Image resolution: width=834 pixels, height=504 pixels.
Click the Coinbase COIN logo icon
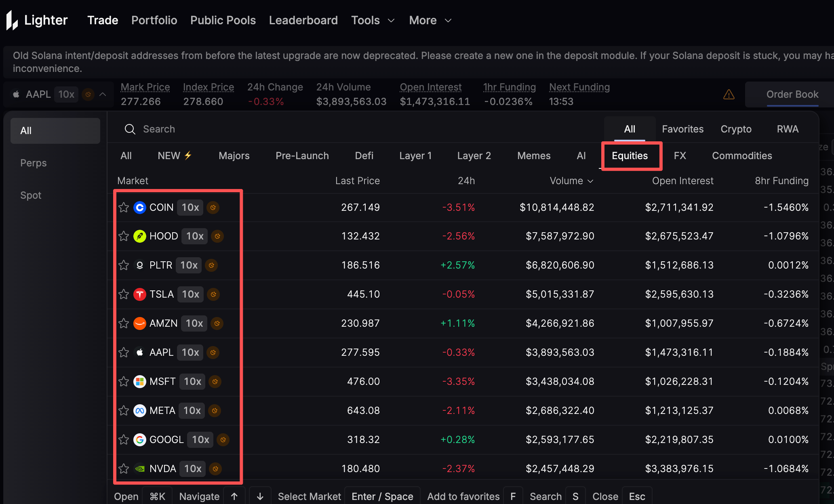pyautogui.click(x=140, y=208)
